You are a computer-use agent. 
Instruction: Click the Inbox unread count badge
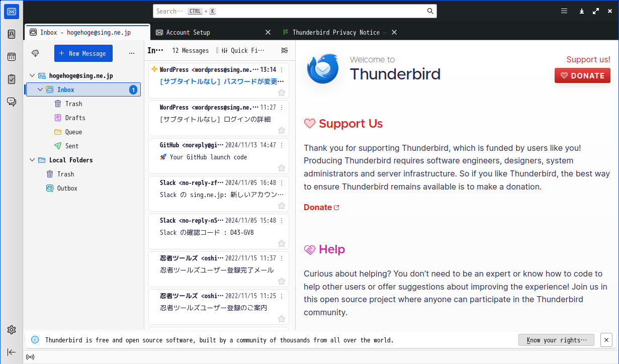(133, 89)
